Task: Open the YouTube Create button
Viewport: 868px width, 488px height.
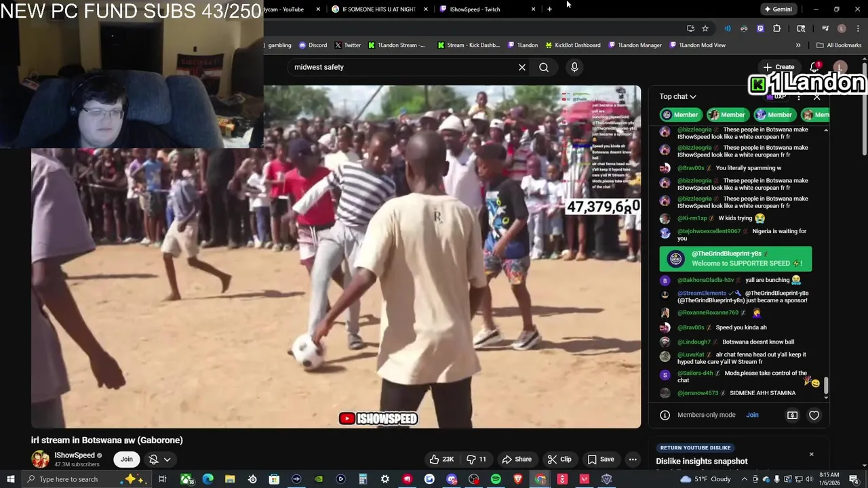Action: coord(778,67)
